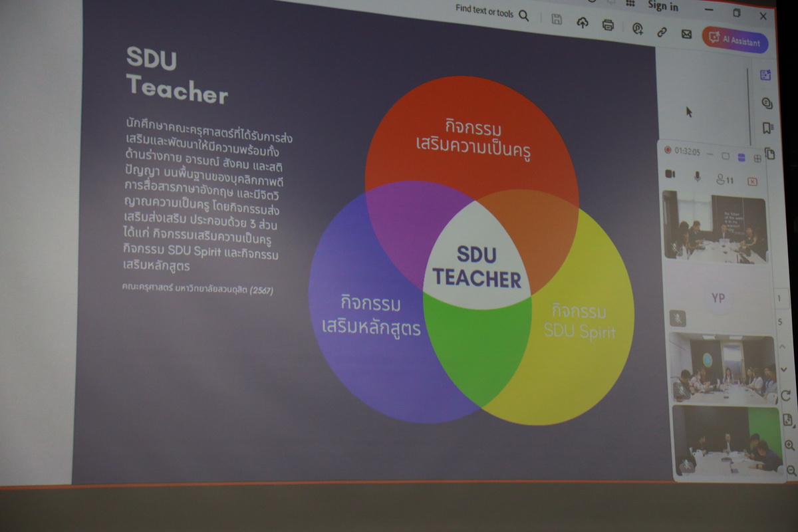Open the bookmarks panel icon
This screenshot has width=798, height=532.
point(768,128)
